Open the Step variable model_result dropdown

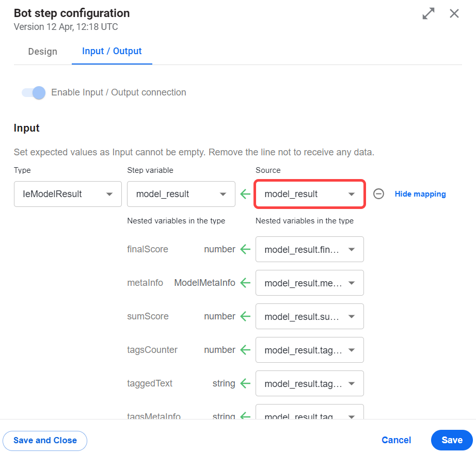click(181, 194)
